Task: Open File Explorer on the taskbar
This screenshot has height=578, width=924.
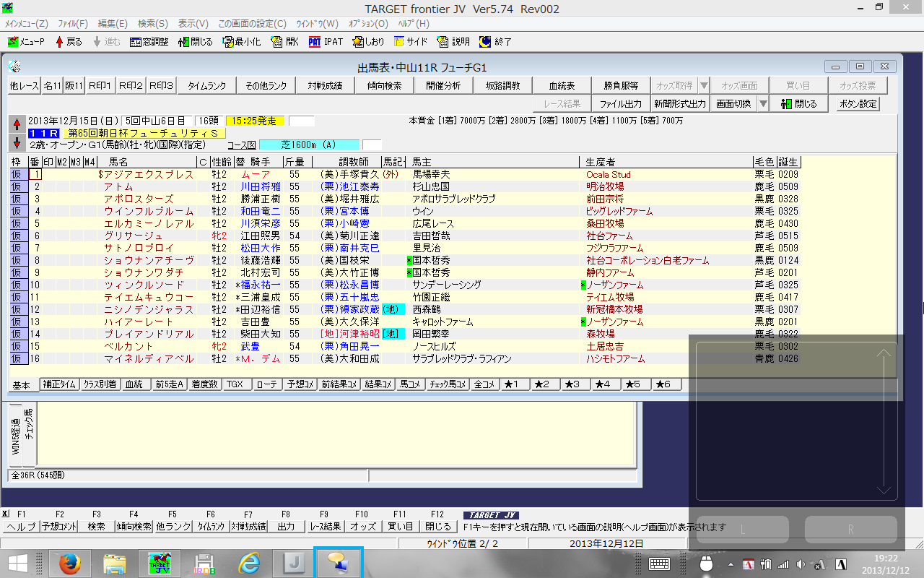Action: tap(115, 564)
